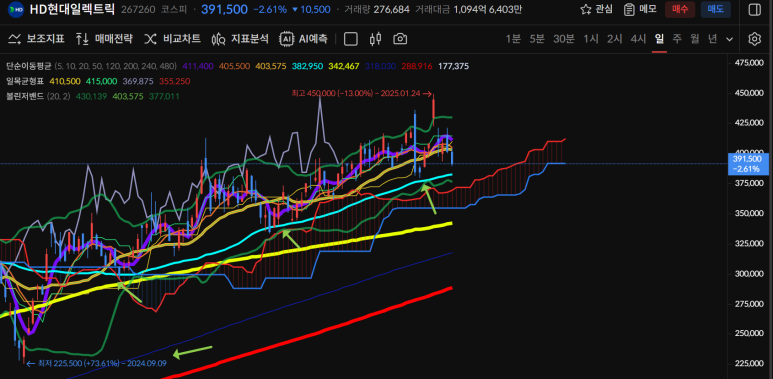Click the 단순이동평균 indicator label

(x=29, y=66)
